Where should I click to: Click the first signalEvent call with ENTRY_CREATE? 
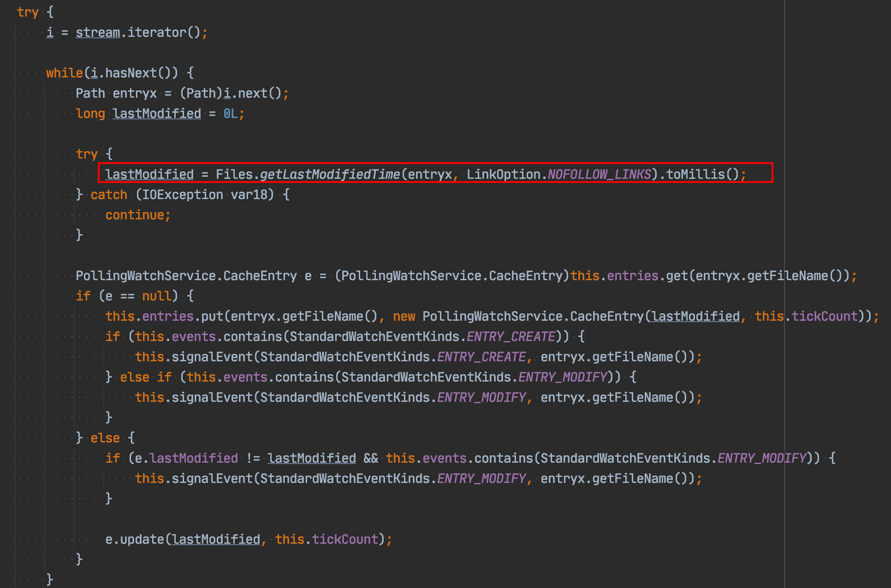click(x=212, y=357)
